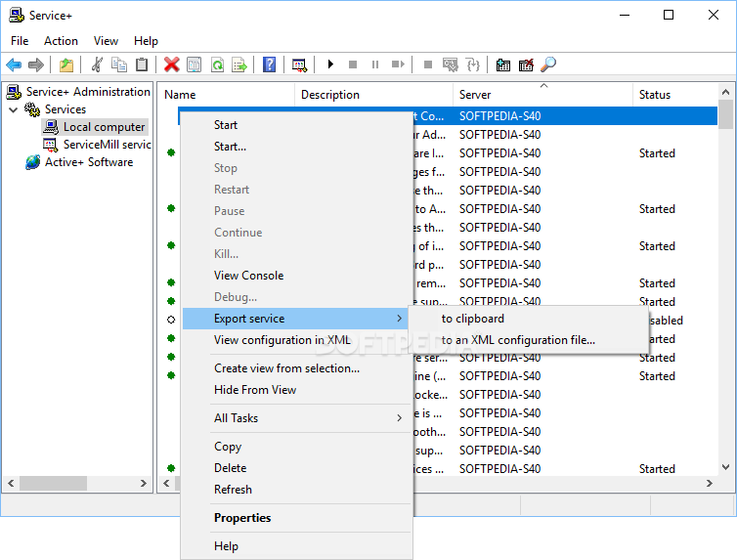Choose View Console from context menu
Viewport: 737px width, 560px height.
(x=296, y=276)
